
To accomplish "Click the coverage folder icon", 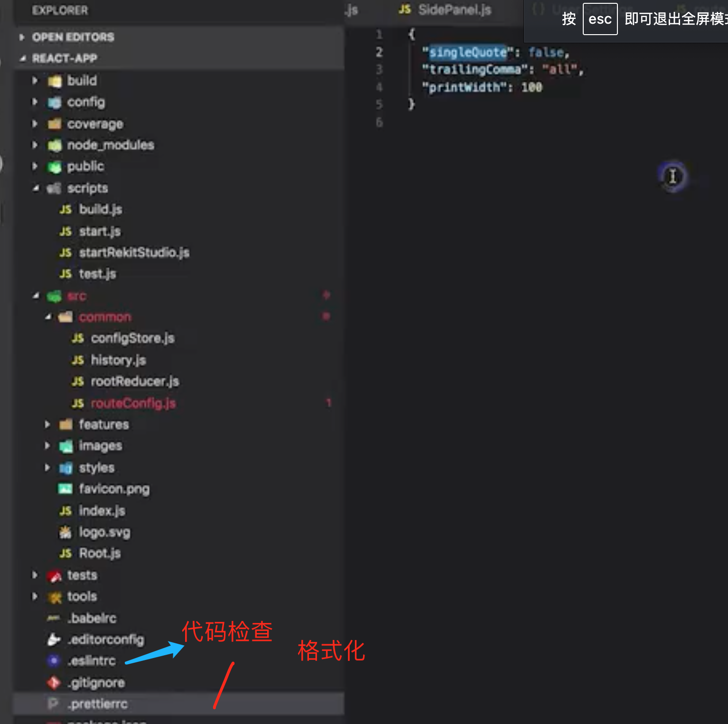I will point(55,124).
